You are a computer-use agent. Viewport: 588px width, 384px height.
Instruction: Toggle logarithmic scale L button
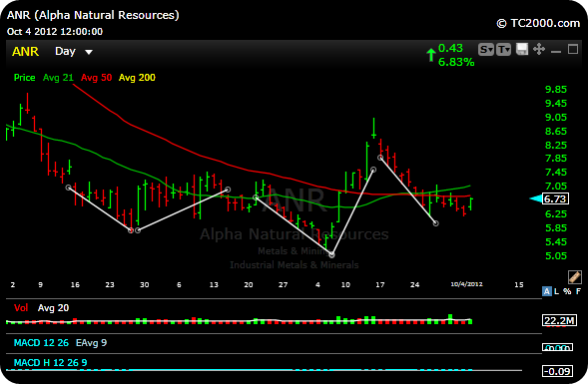(556, 291)
